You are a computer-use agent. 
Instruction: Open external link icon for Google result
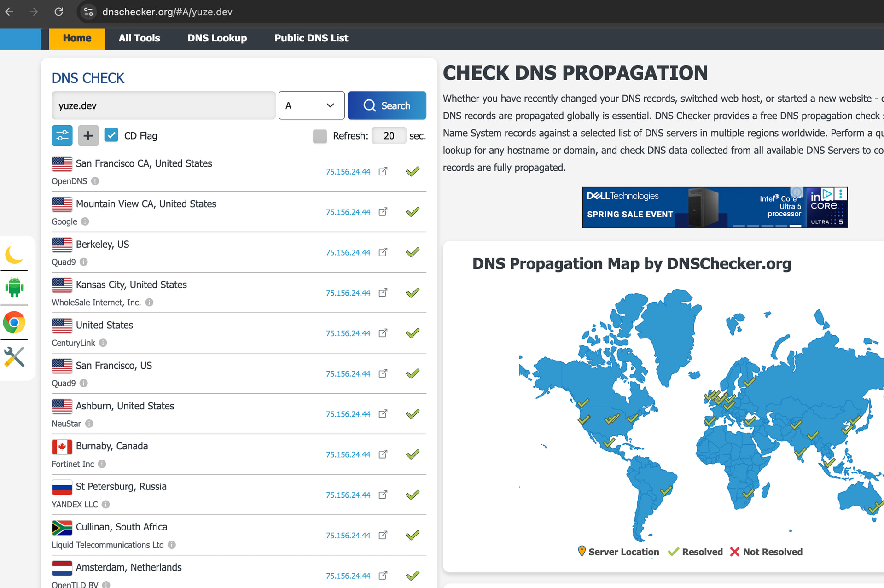tap(383, 212)
